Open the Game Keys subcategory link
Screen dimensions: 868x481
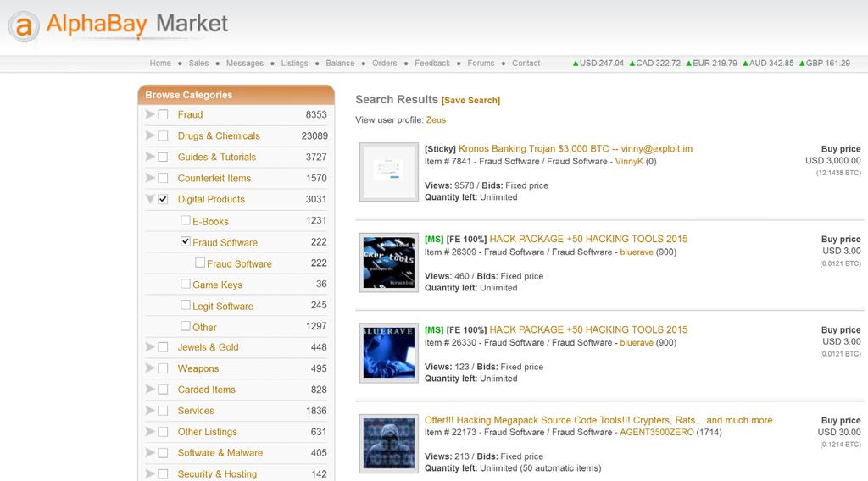coord(217,285)
